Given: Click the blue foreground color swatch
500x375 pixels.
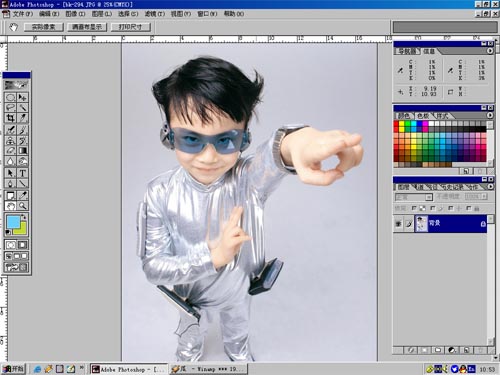Looking at the screenshot, I should click(13, 222).
